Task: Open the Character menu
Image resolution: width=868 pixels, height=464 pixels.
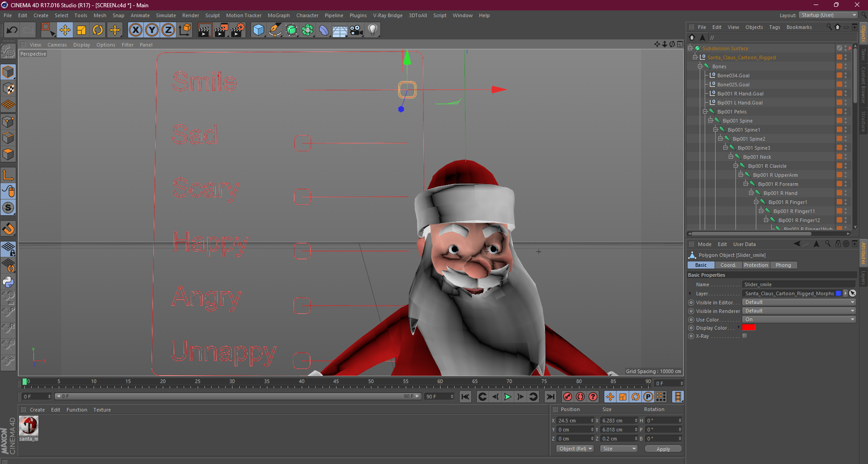Action: point(307,15)
